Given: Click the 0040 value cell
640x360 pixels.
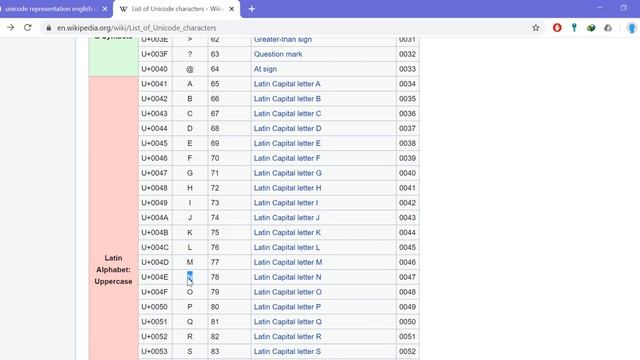Looking at the screenshot, I should tap(407, 173).
